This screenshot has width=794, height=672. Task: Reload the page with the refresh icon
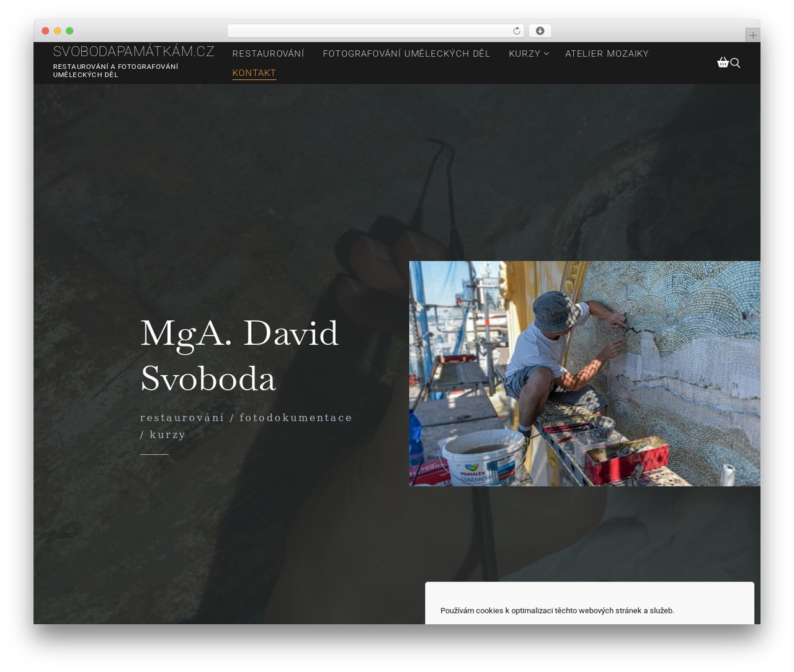517,31
